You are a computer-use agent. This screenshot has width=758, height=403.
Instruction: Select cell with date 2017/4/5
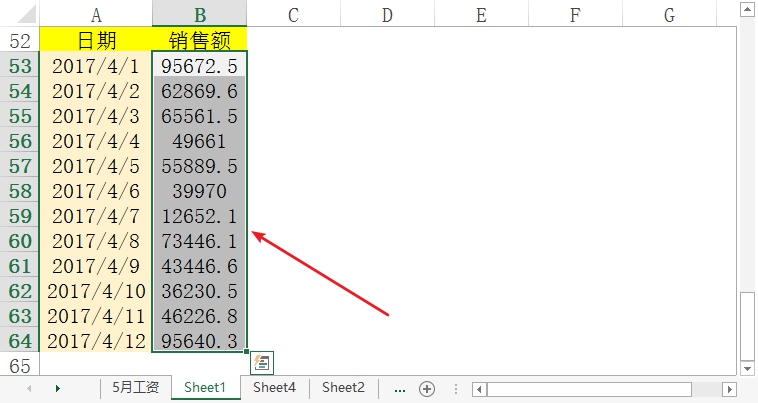[x=96, y=166]
